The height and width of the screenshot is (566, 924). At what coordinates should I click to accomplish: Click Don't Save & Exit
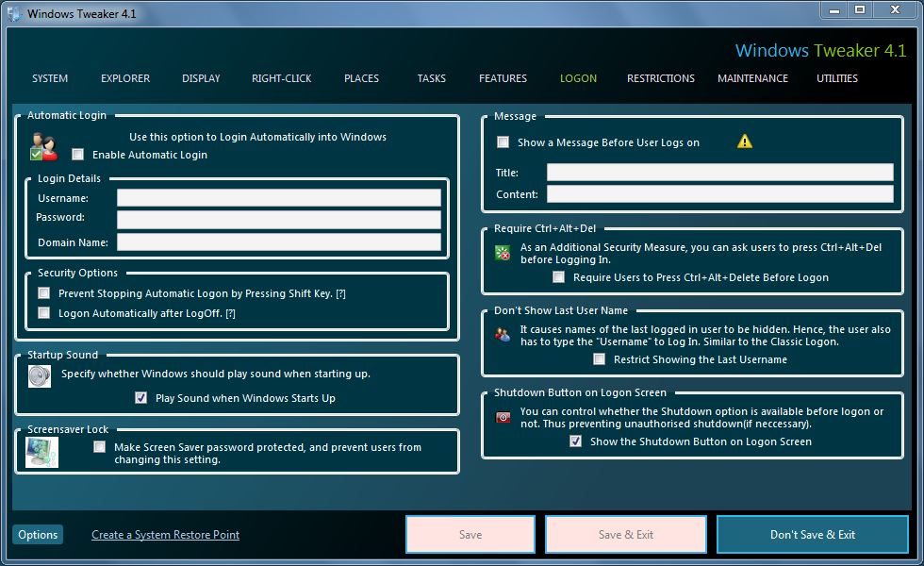pyautogui.click(x=813, y=535)
